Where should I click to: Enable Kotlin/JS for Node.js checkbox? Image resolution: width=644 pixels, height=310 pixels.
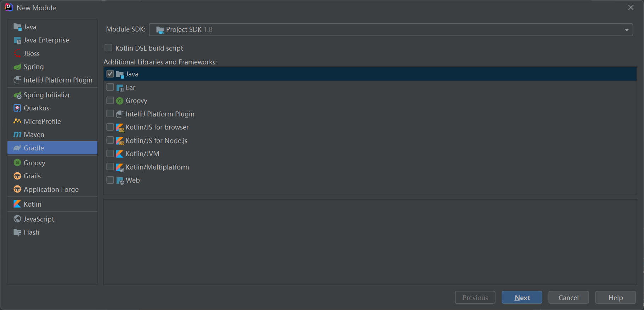pyautogui.click(x=110, y=140)
